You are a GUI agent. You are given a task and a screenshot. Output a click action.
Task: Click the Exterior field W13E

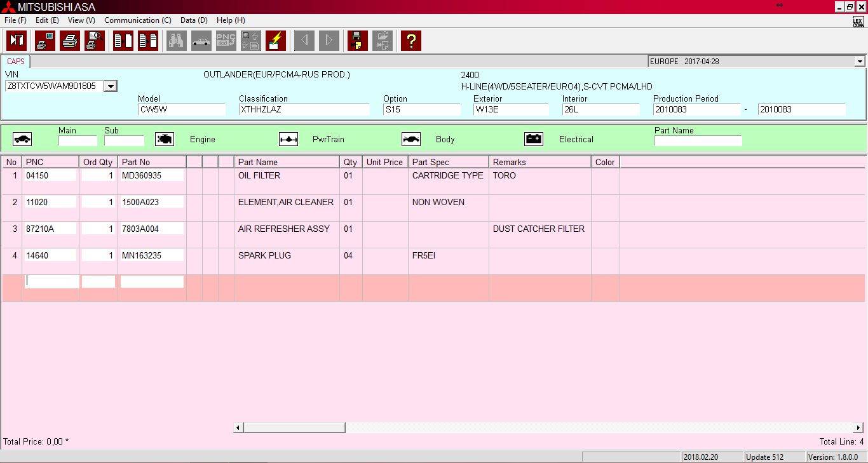point(511,109)
